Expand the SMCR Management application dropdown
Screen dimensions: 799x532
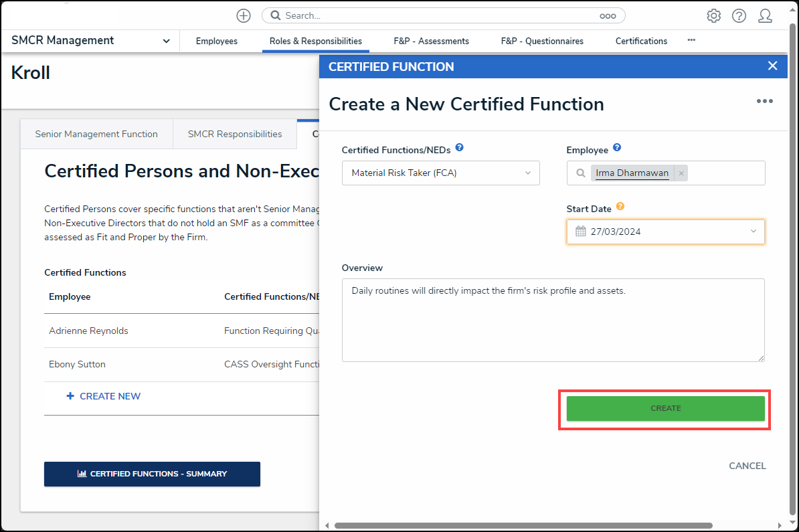tap(166, 41)
